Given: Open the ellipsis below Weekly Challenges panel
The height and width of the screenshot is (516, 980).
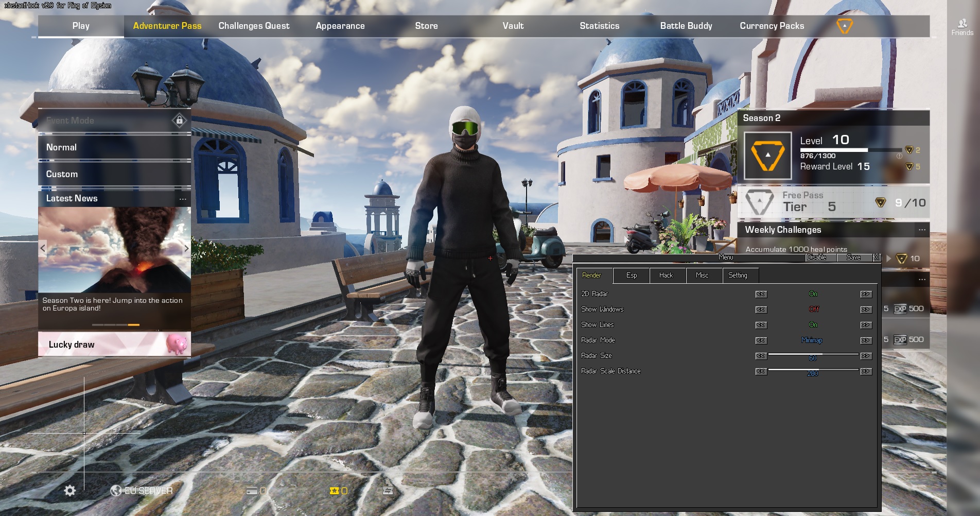Looking at the screenshot, I should pyautogui.click(x=922, y=279).
